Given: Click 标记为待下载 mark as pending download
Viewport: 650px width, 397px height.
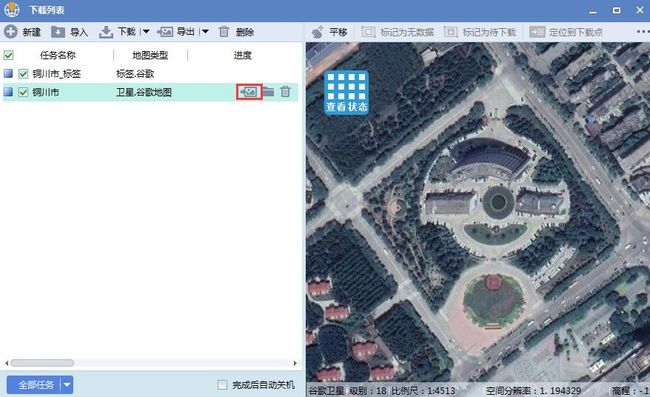Looking at the screenshot, I should pos(480,32).
